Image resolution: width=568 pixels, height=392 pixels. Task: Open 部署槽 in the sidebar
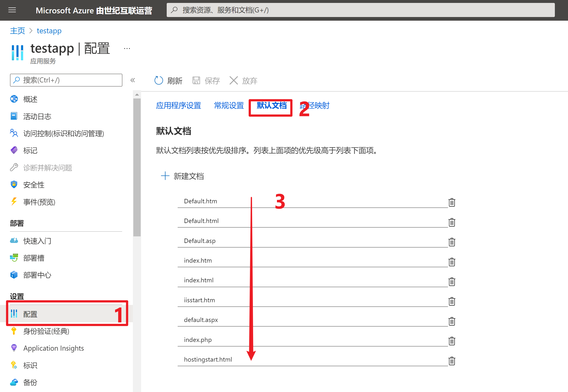click(x=34, y=258)
